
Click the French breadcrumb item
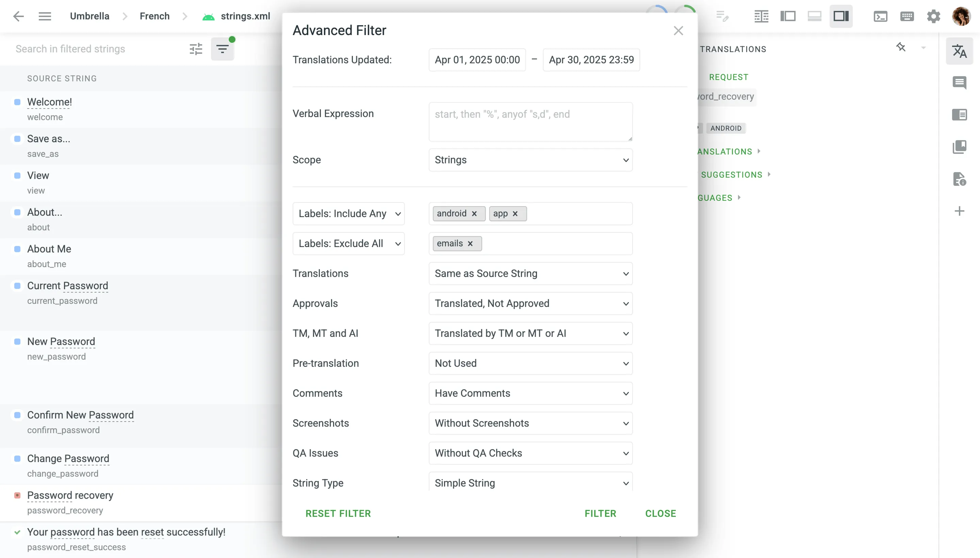click(154, 16)
